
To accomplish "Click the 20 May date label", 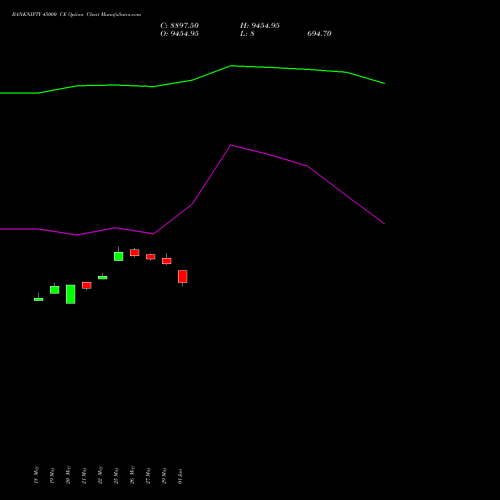I will (x=68, y=475).
